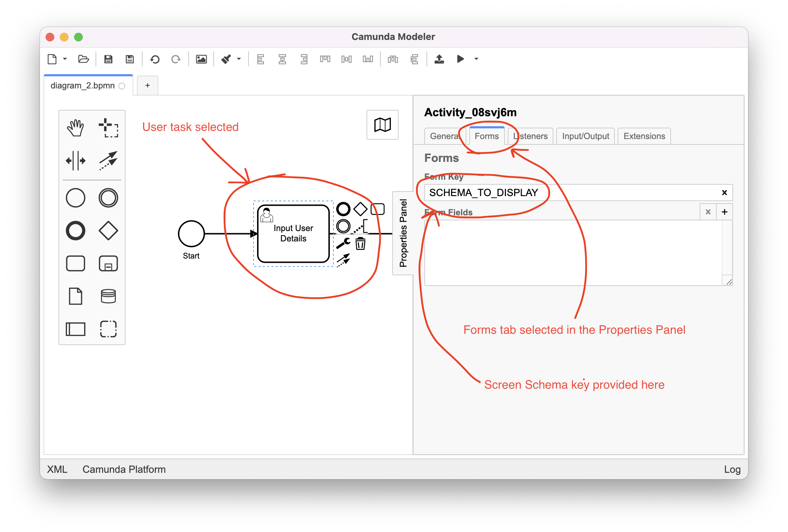
Task: Save the diagram with the floppy icon
Action: [x=108, y=59]
